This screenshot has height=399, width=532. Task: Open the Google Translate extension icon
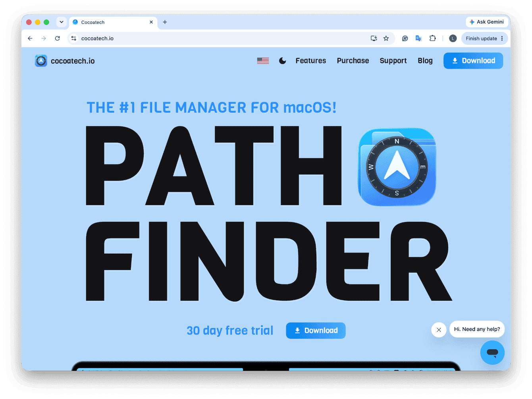[x=418, y=38]
